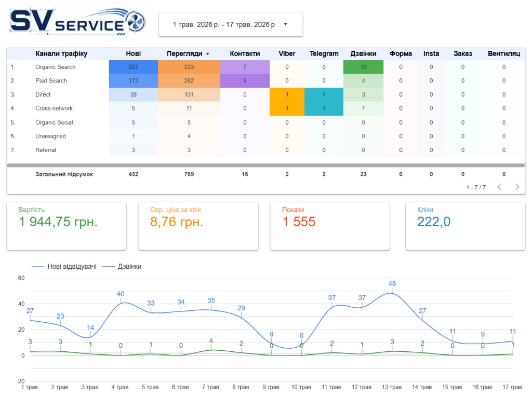Image resolution: width=532 pixels, height=397 pixels.
Task: Click Organic Search Дзвінки cell 15
Action: (x=363, y=67)
